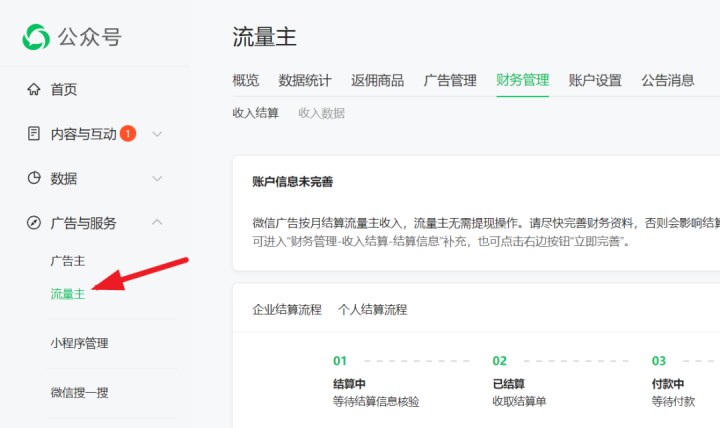Viewport: 720px width, 428px height.
Task: Open 小程序管理 in the sidebar
Action: click(79, 343)
